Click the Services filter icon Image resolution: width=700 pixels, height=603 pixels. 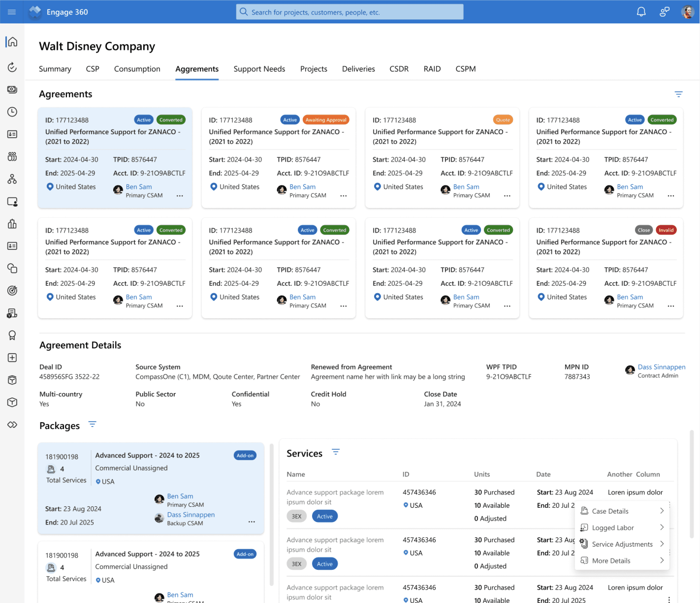click(335, 452)
